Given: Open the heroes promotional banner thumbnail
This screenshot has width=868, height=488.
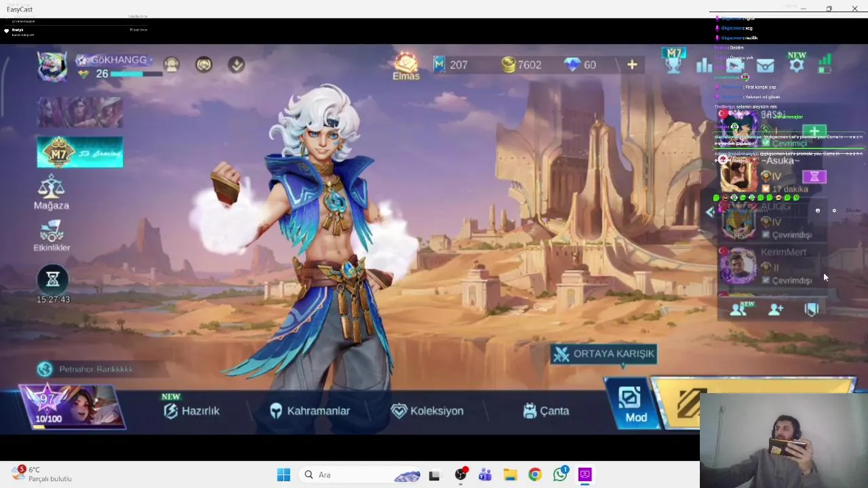Looking at the screenshot, I should point(80,112).
